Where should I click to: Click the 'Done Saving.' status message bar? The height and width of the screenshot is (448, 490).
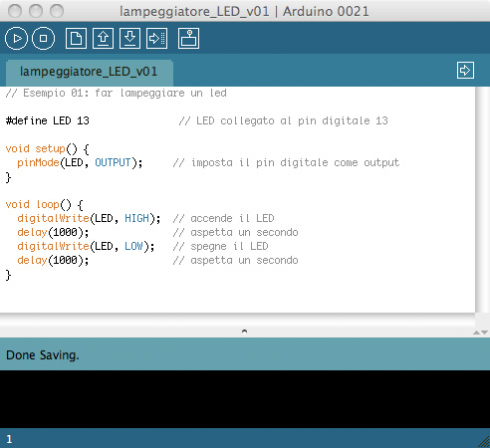tap(245, 354)
